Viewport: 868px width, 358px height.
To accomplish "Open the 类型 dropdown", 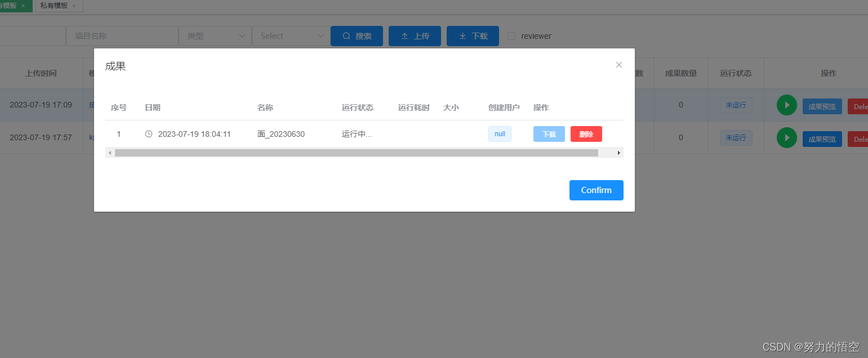I will [215, 36].
